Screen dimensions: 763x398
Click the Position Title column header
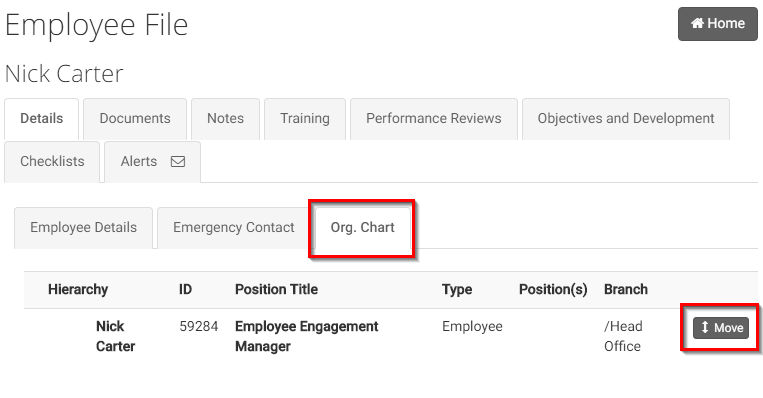click(276, 289)
